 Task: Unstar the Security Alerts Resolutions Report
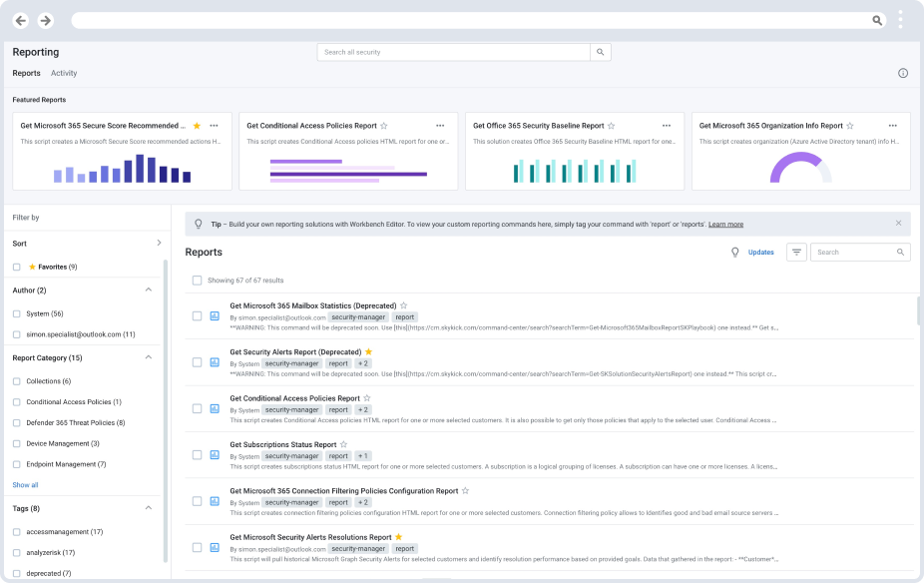click(399, 537)
